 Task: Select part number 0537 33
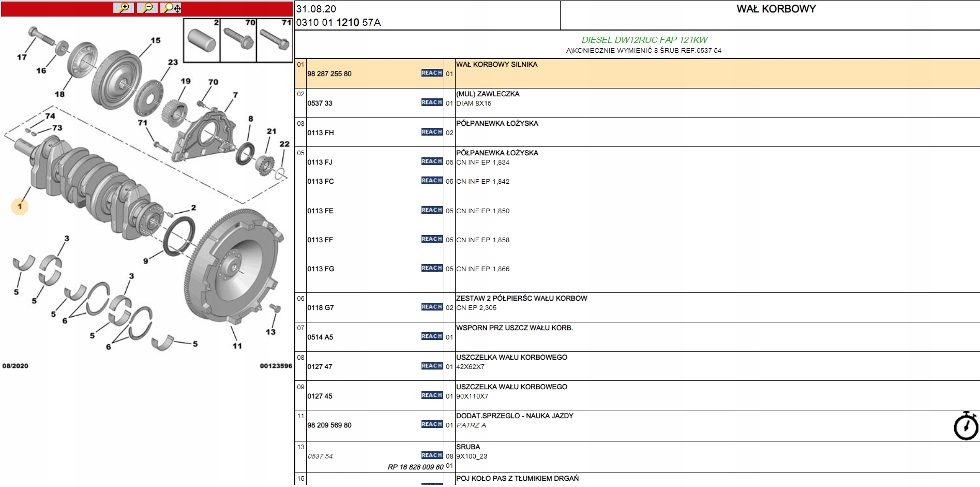coord(320,104)
